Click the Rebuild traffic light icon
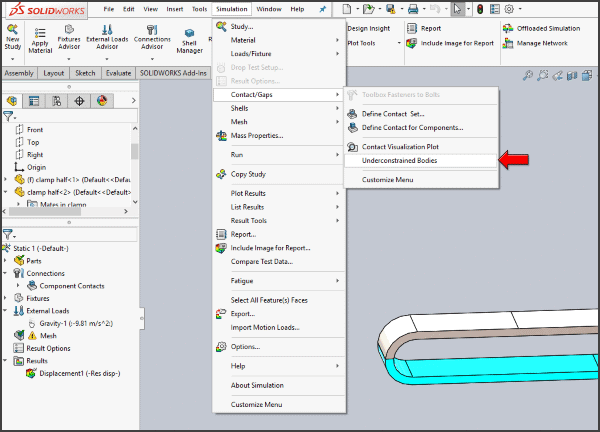 pos(480,9)
